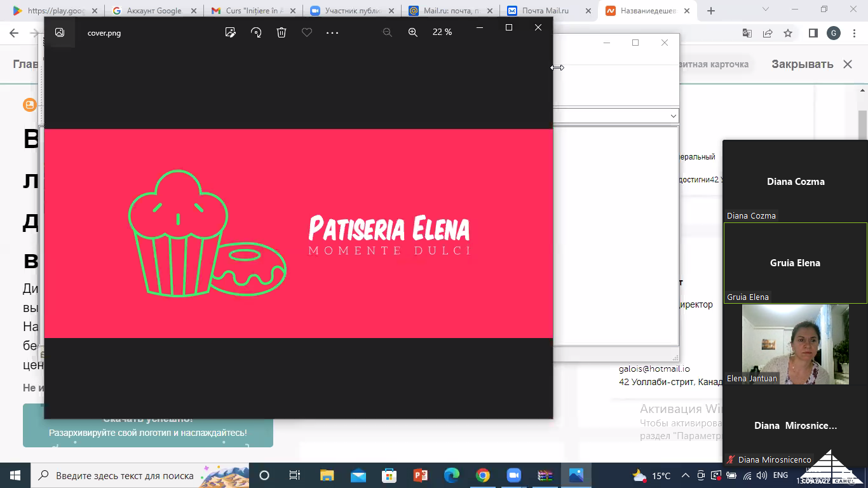868x488 pixels.
Task: Open a new Chrome tab
Action: pyautogui.click(x=711, y=11)
